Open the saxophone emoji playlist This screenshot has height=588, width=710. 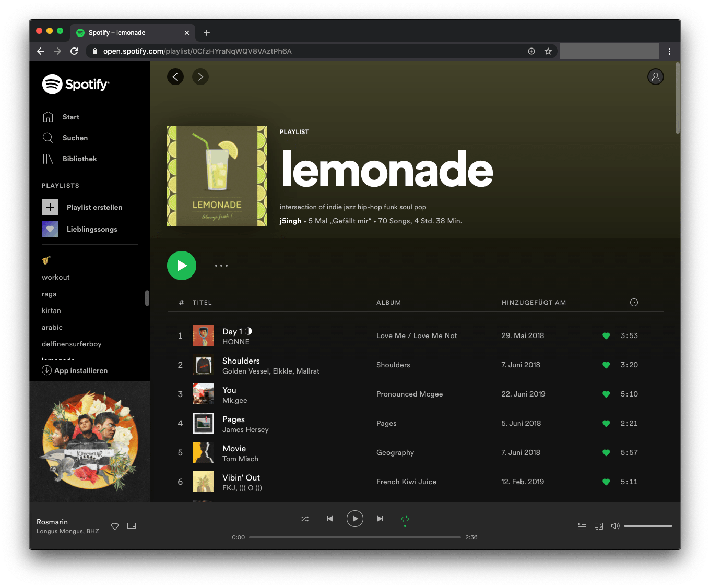click(46, 260)
